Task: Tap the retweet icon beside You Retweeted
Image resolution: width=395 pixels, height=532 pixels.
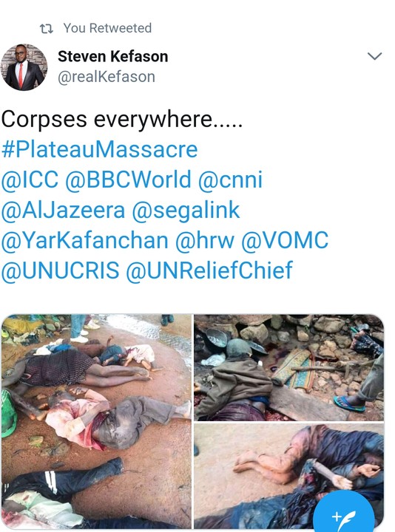Action: tap(47, 29)
